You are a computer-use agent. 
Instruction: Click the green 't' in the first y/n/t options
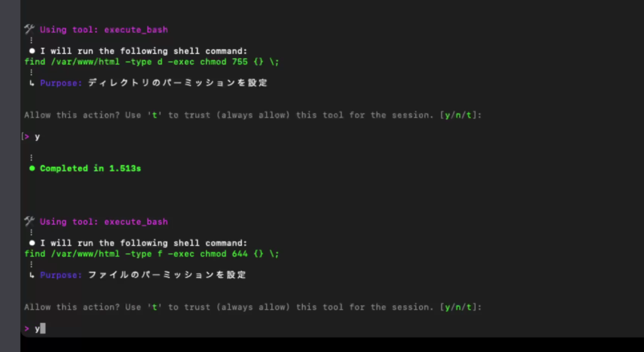click(469, 115)
